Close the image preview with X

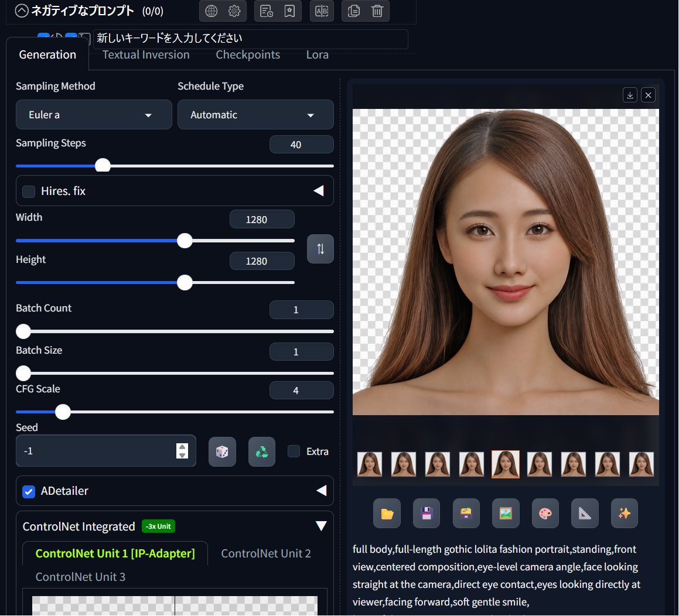649,95
